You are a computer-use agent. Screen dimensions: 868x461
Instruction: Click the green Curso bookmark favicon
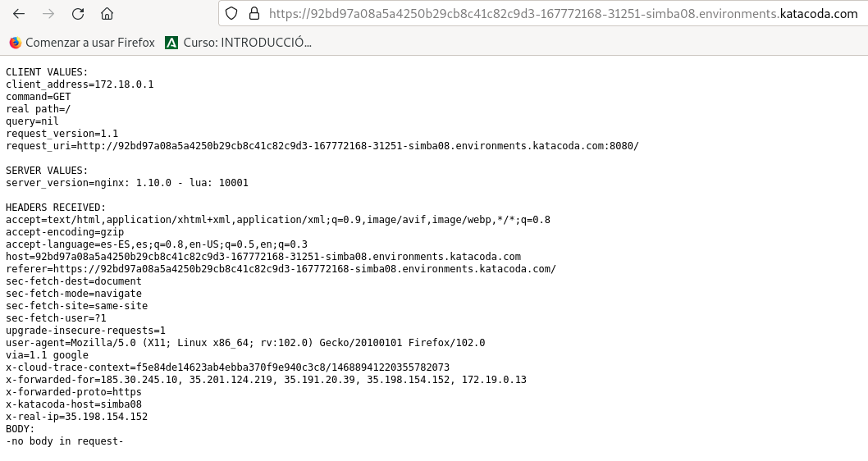pos(171,43)
